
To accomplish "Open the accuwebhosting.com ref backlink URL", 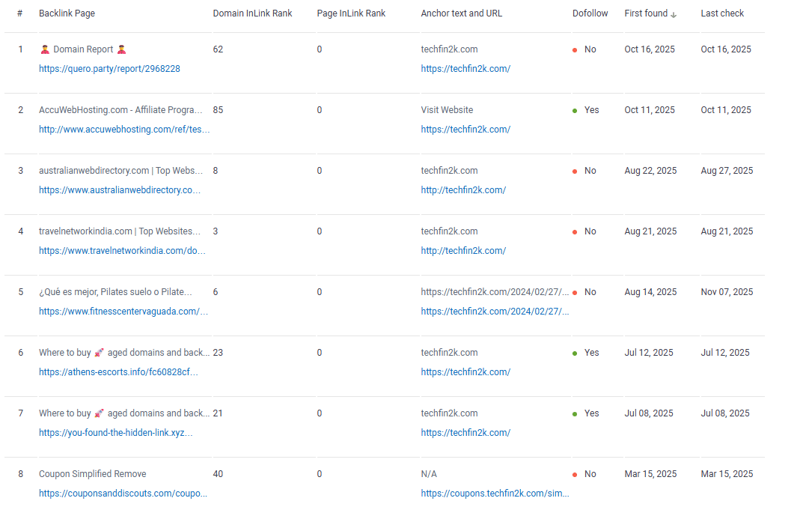I will pos(124,129).
